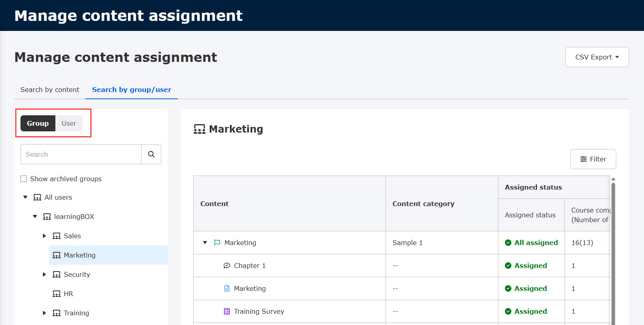This screenshot has width=644, height=325.
Task: Toggle the Show archived groups checkbox
Action: (24, 179)
